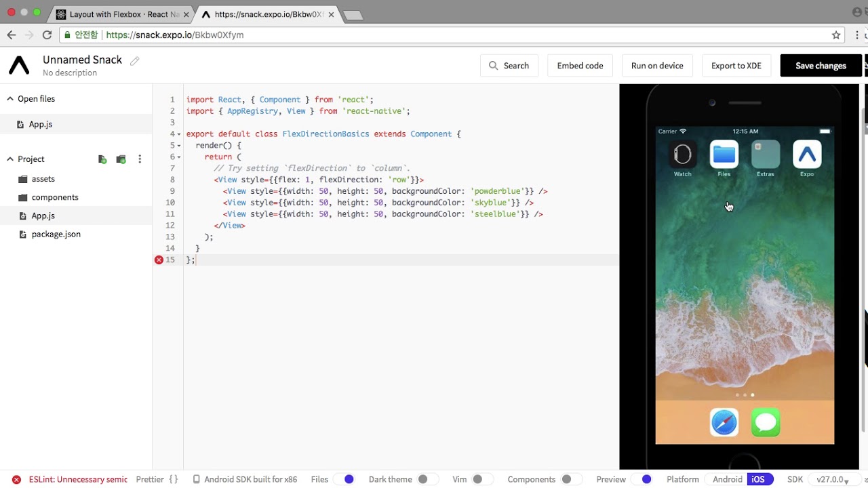This screenshot has height=488, width=868.
Task: Click the red error marker on line 15
Action: (159, 260)
